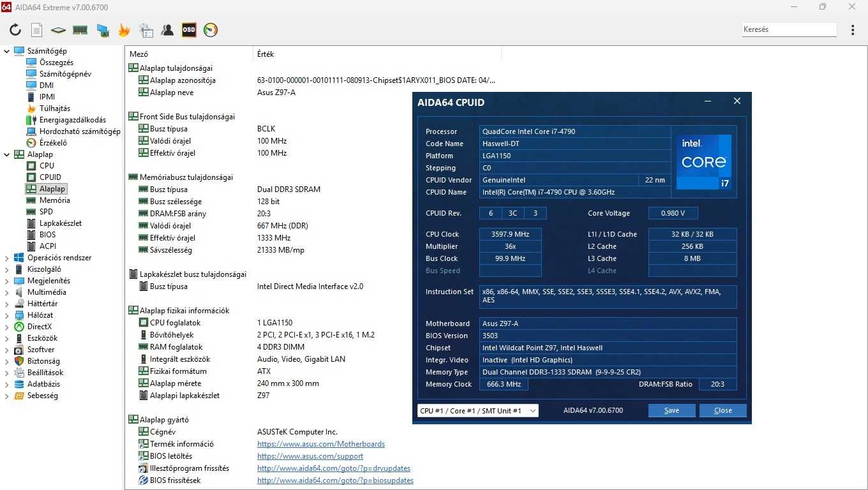The height and width of the screenshot is (490, 868).
Task: Expand Háttértár tree node
Action: [6, 304]
